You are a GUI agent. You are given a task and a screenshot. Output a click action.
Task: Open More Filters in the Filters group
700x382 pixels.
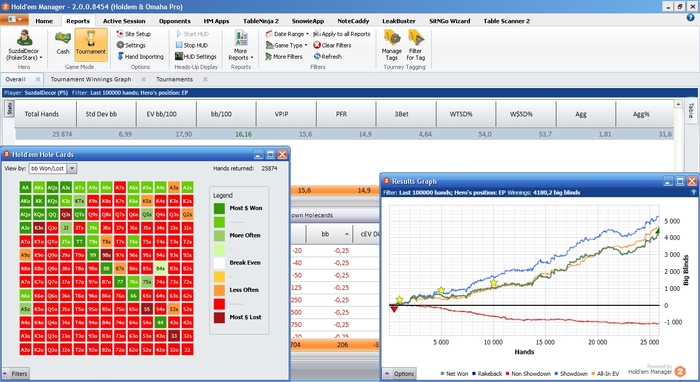click(284, 57)
